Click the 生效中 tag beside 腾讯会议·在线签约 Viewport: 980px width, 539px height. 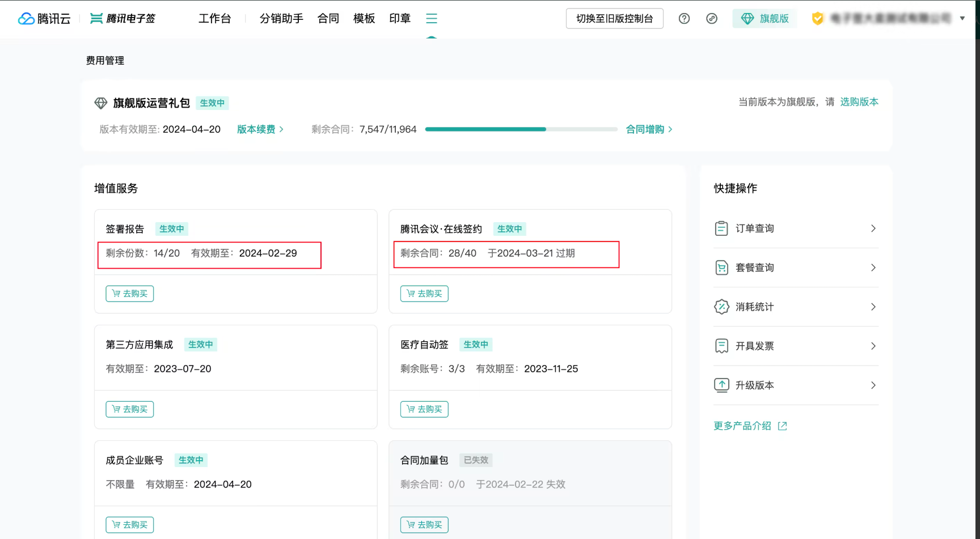[x=510, y=229]
